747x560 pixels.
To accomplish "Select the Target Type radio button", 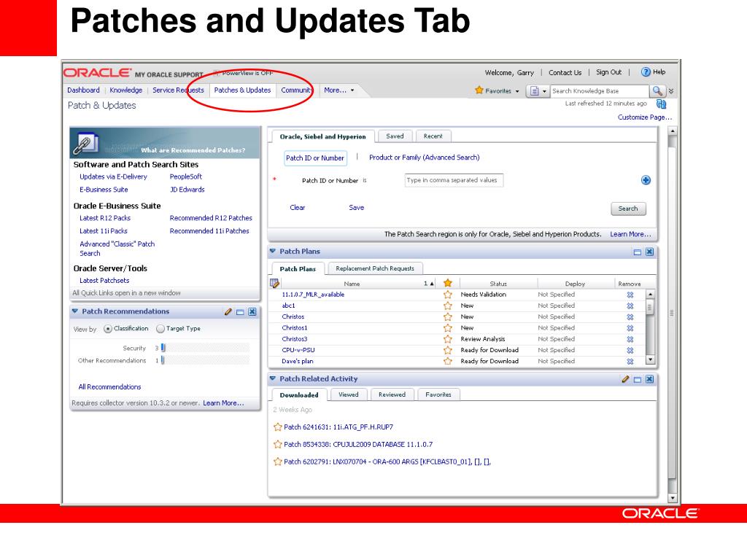I will pos(160,329).
